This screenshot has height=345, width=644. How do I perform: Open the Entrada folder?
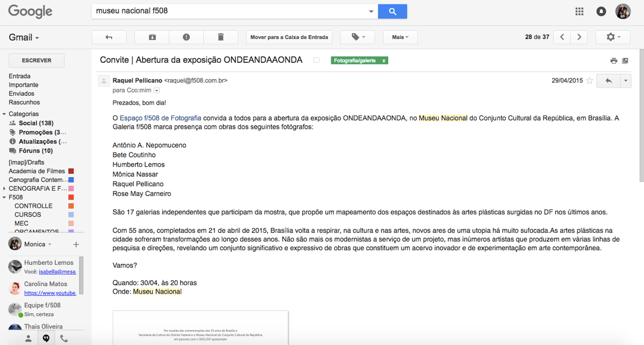pos(20,76)
